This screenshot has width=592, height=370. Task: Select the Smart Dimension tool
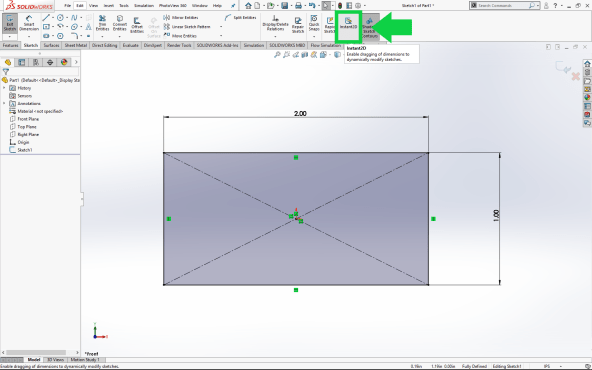point(29,23)
